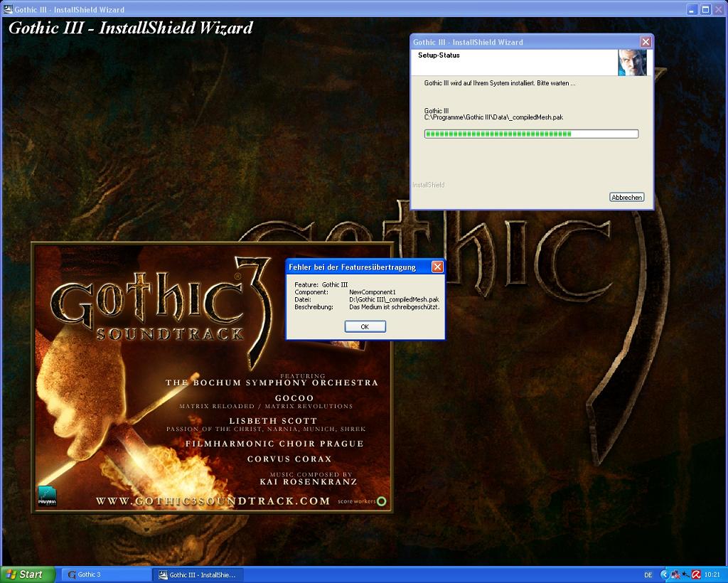
Task: Click the teal publisher logo in soundtrack banner
Action: pos(47,496)
